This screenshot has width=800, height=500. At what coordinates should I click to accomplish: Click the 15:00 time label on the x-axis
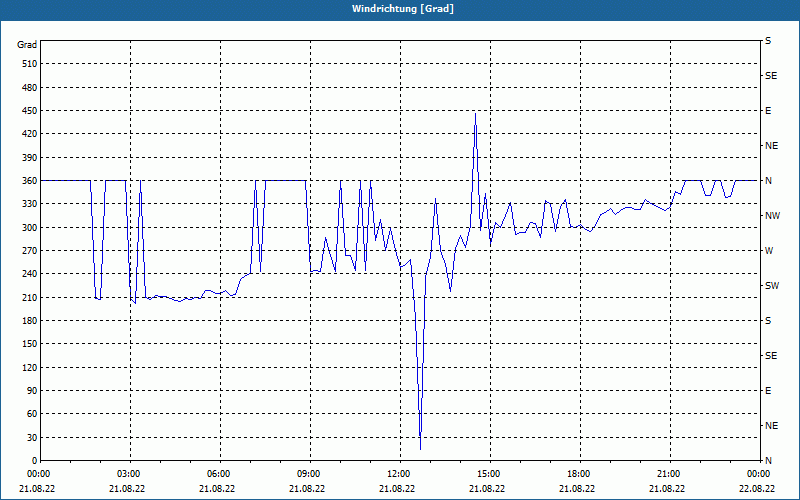[490, 474]
